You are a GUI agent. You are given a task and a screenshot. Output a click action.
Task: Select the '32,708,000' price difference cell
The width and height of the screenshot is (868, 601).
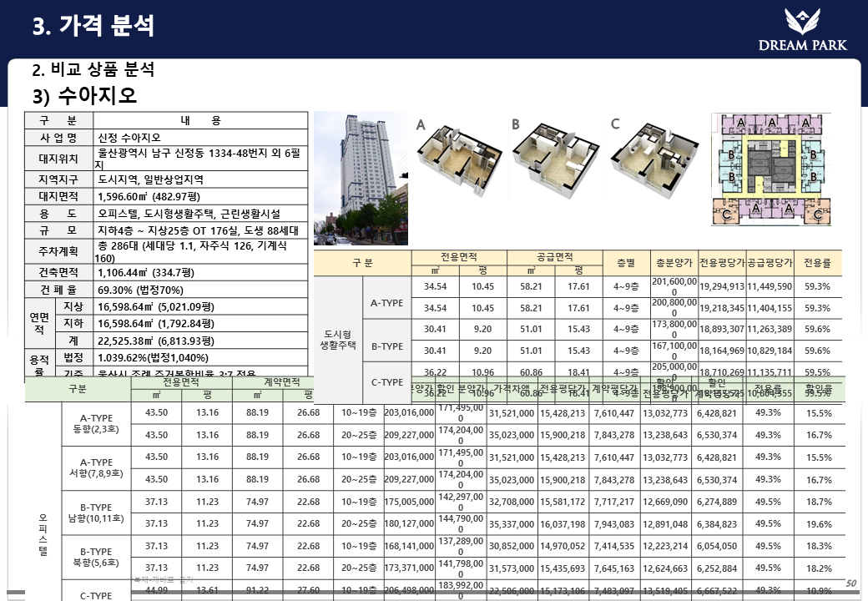click(512, 502)
